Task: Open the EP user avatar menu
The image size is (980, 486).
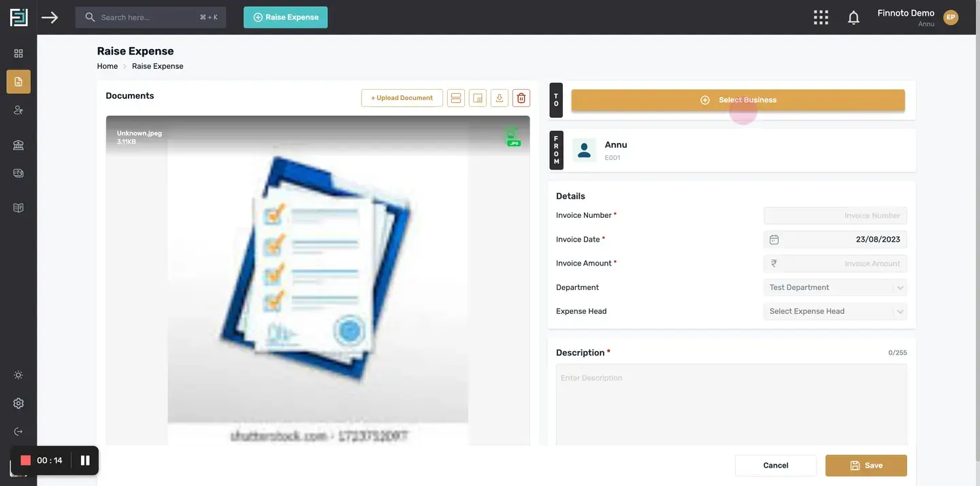Action: tap(951, 17)
